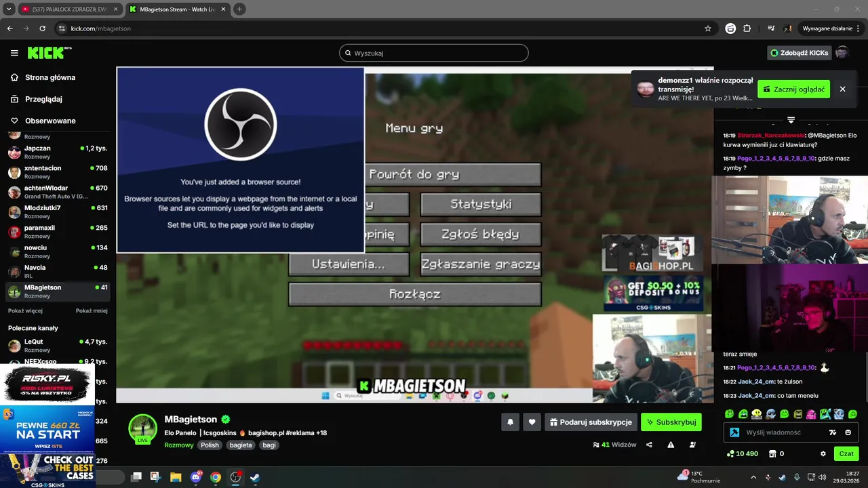
Task: Open the Obserwowane section
Action: pos(50,121)
